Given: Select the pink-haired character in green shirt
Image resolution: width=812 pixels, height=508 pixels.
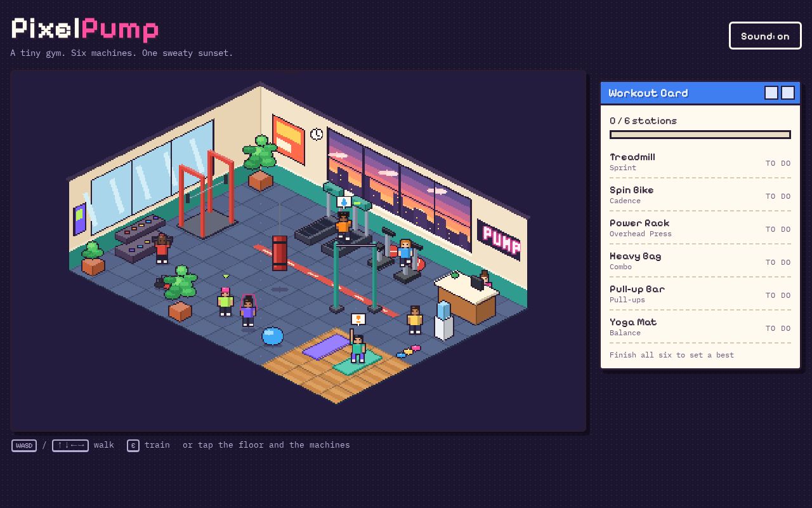Looking at the screenshot, I should pyautogui.click(x=225, y=302).
